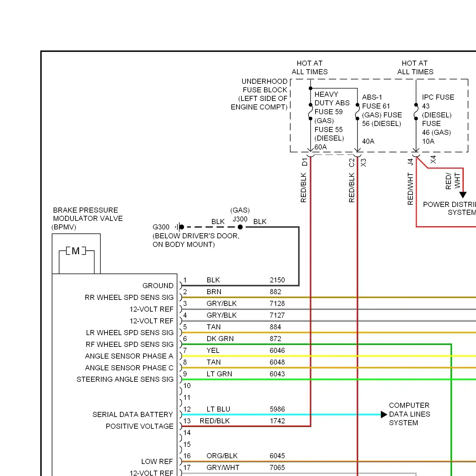The image size is (476, 476).
Task: Click unused pin number 14
Action: click(187, 433)
